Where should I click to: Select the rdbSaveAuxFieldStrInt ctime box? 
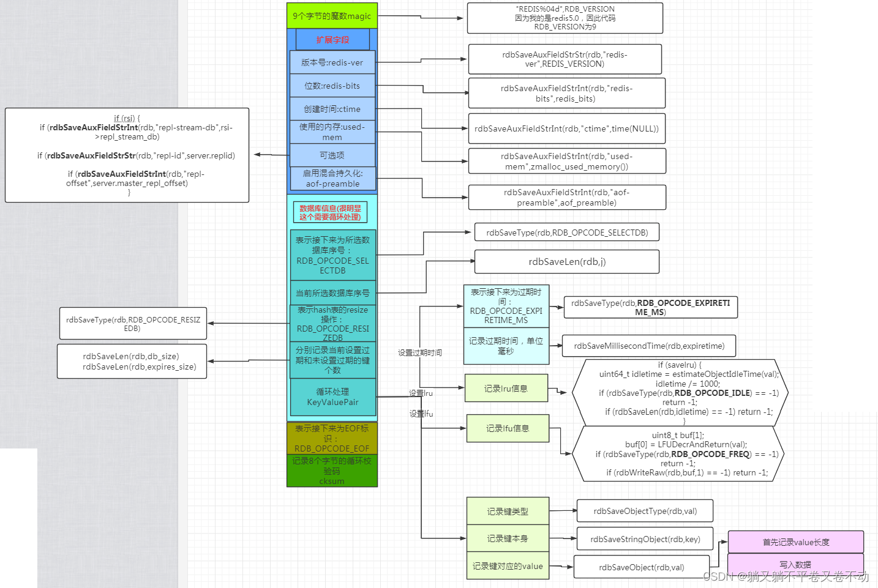coord(567,128)
